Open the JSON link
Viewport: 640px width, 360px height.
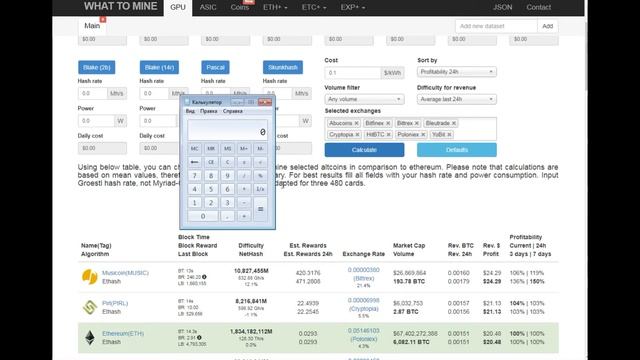pyautogui.click(x=502, y=7)
